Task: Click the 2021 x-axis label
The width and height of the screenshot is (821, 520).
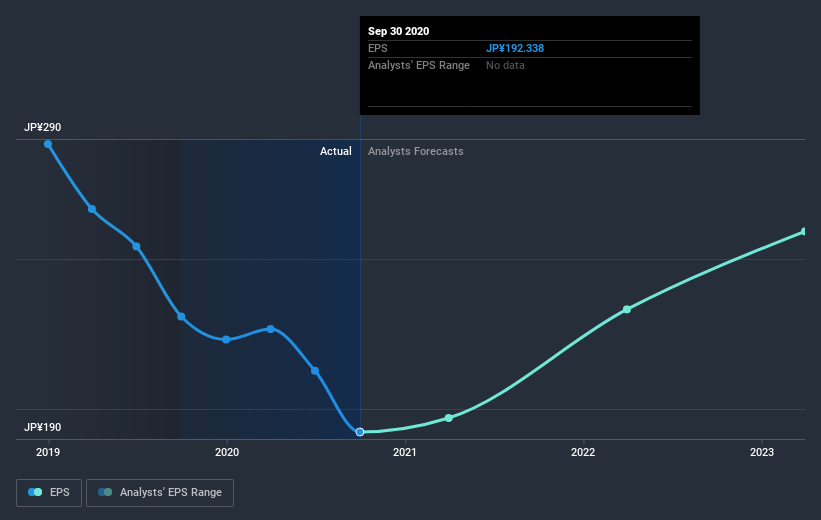Action: (405, 452)
